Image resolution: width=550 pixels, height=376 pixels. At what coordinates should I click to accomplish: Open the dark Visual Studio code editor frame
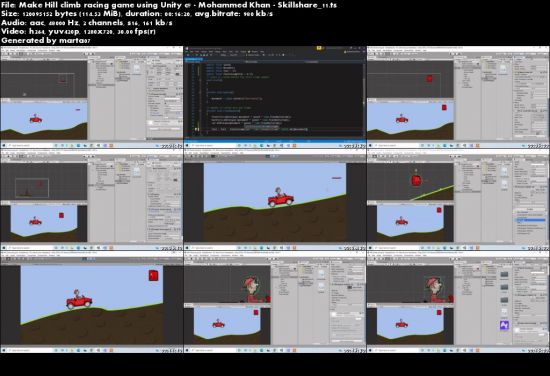click(275, 97)
